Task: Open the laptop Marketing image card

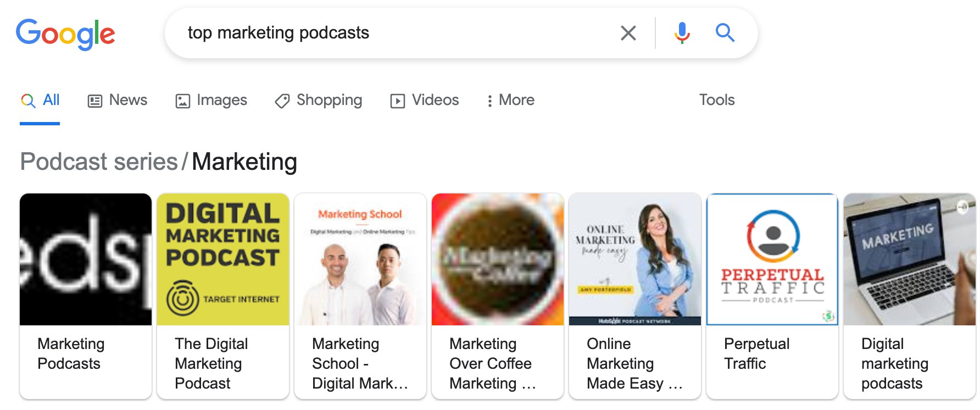Action: click(910, 259)
